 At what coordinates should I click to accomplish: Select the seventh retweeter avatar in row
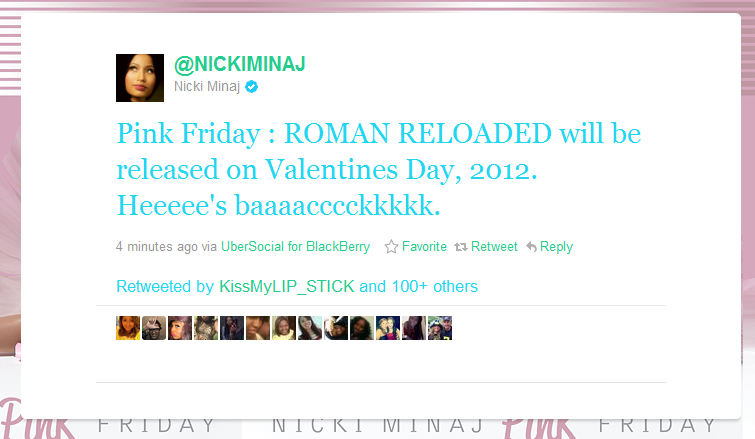[x=284, y=328]
